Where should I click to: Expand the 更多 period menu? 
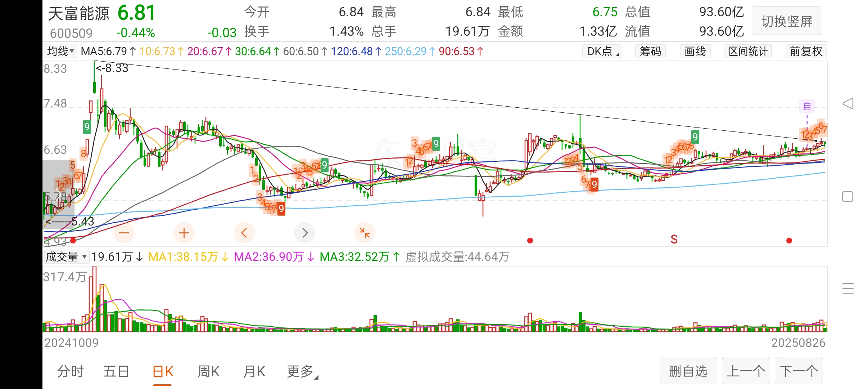[302, 371]
